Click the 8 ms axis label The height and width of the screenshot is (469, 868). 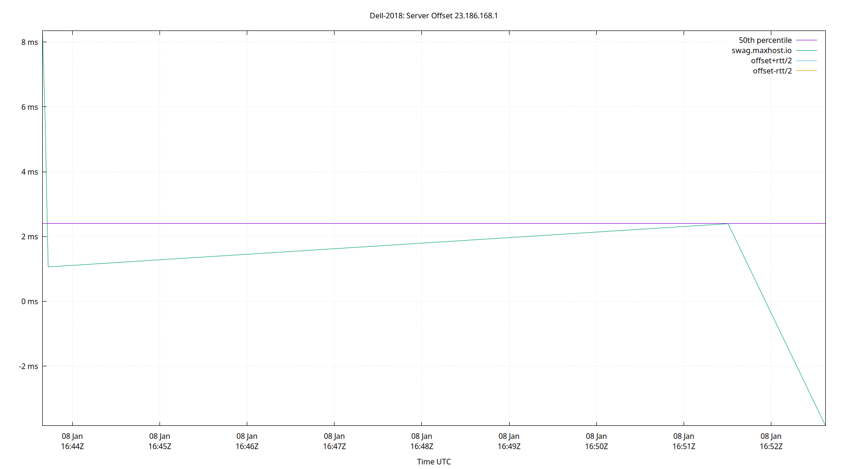pos(29,42)
